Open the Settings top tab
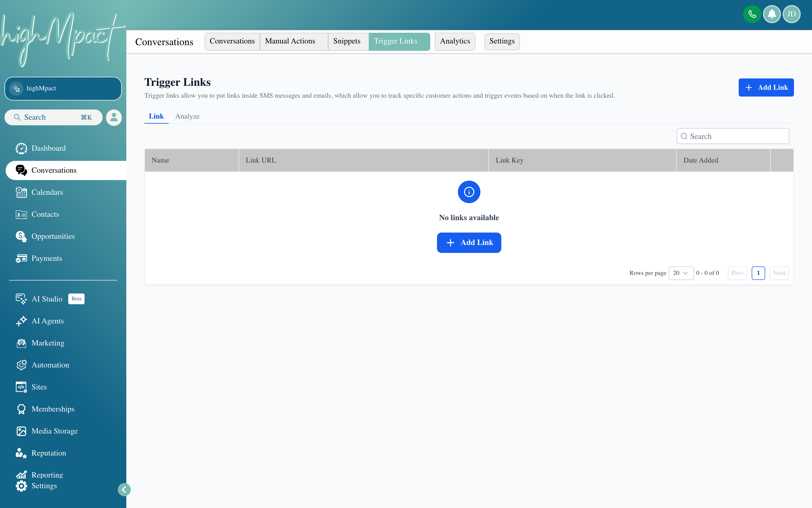The width and height of the screenshot is (812, 508). pos(502,41)
